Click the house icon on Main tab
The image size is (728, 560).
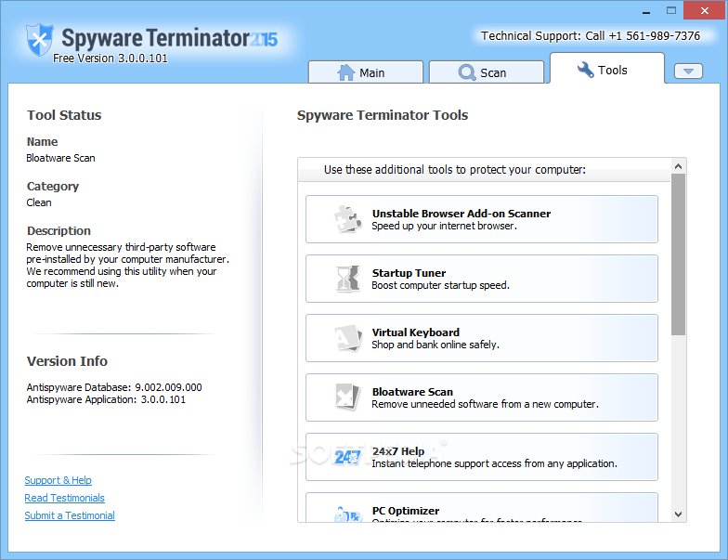345,72
